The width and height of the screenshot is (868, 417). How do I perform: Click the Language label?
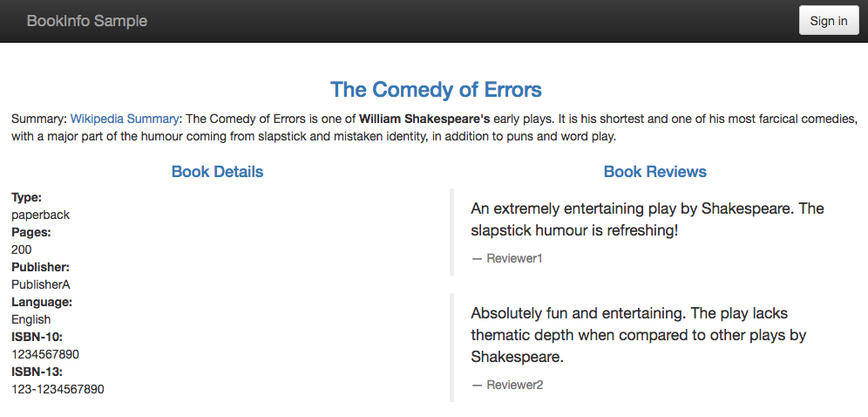(x=42, y=303)
